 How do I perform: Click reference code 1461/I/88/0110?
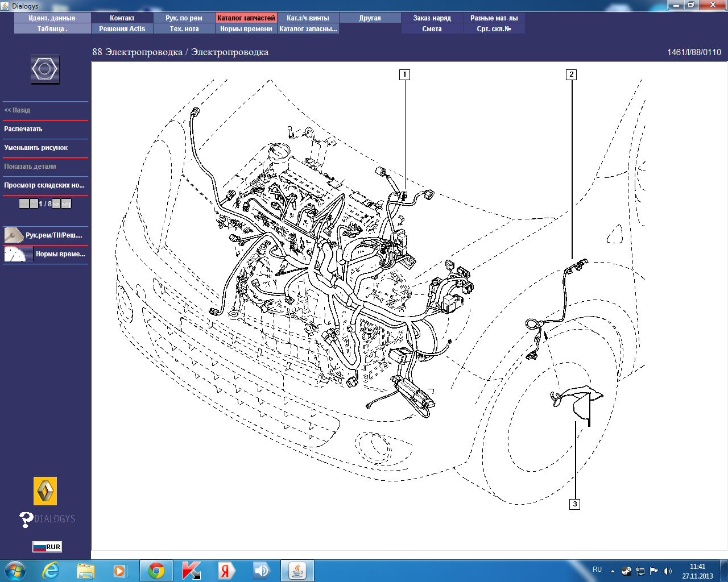coord(694,52)
